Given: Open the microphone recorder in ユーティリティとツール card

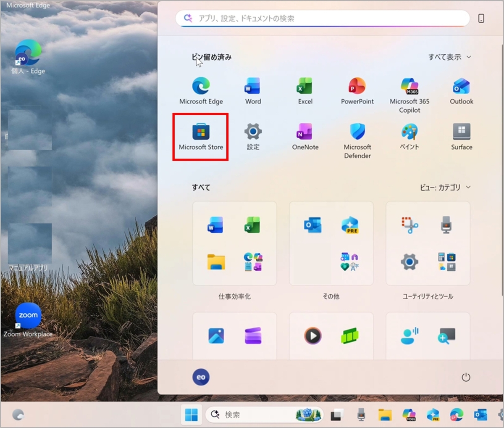Looking at the screenshot, I should coord(446,225).
